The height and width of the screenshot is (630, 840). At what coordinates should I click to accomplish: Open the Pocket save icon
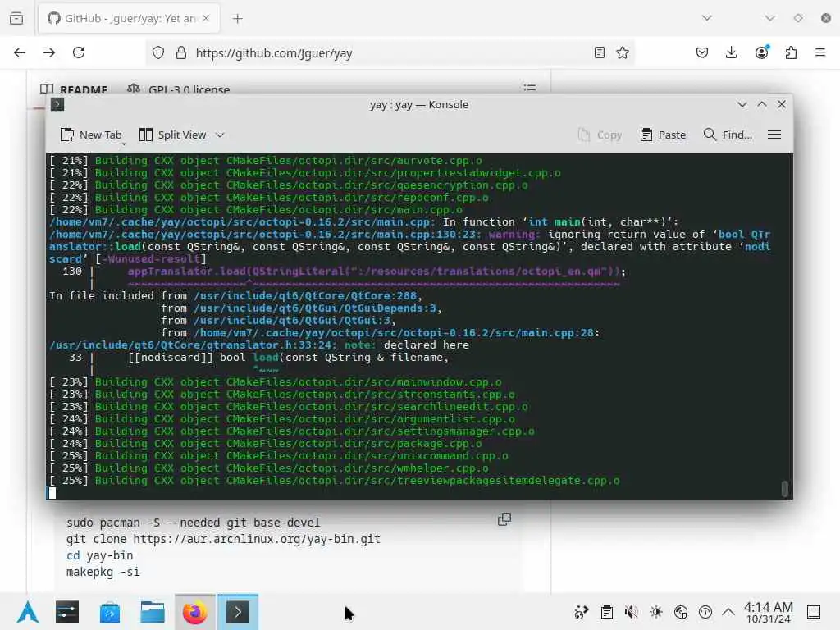tap(702, 52)
